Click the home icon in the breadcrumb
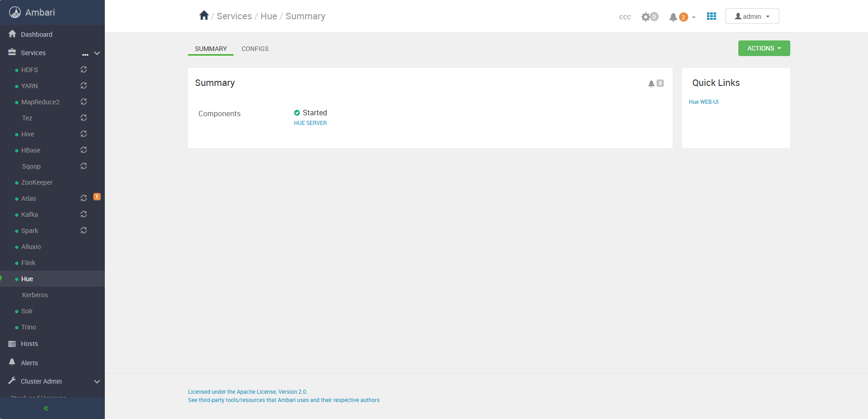The width and height of the screenshot is (868, 419). click(204, 16)
